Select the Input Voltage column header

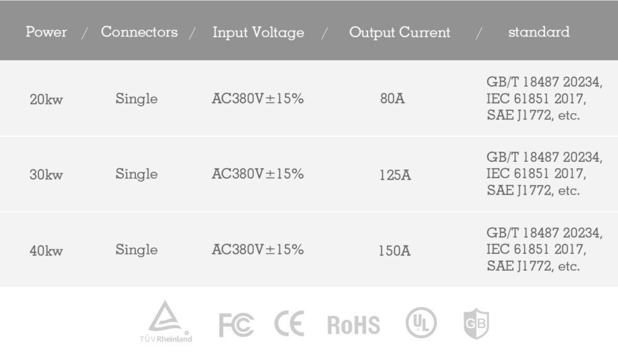258,33
